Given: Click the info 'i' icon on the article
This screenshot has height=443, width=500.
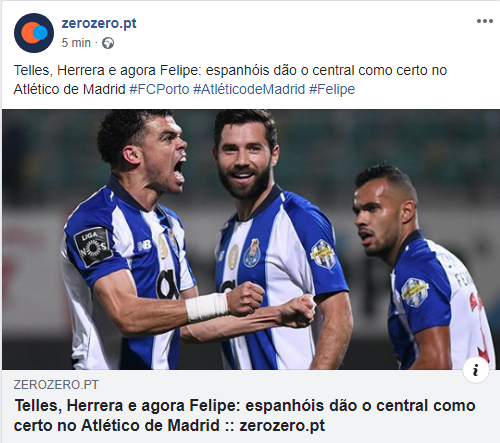Looking at the screenshot, I should 476,370.
